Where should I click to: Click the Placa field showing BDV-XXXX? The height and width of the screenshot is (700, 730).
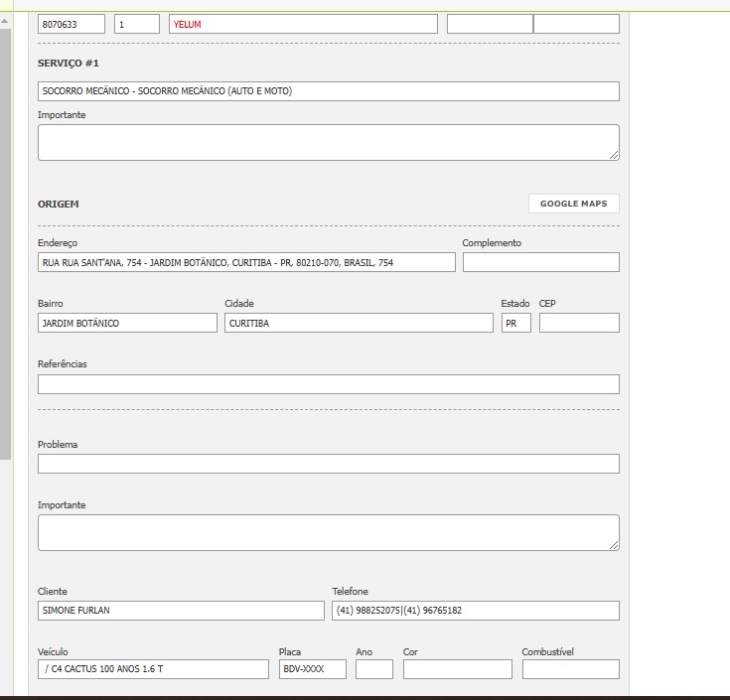click(312, 669)
